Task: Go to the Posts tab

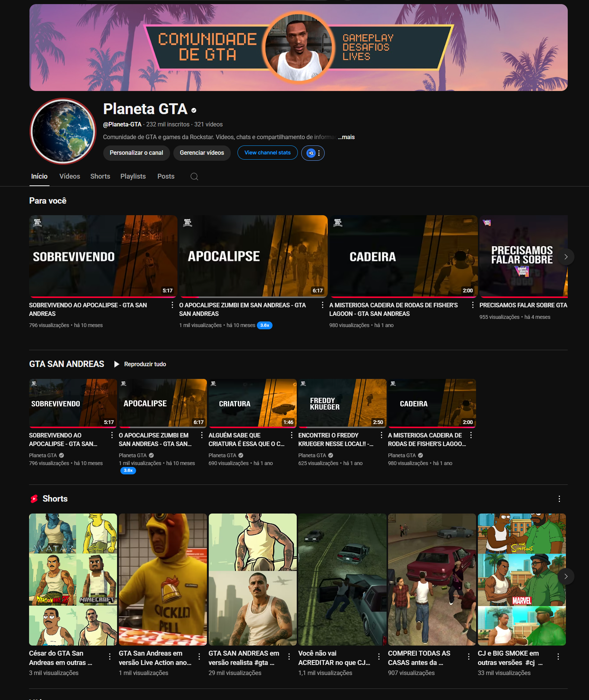Action: click(166, 176)
